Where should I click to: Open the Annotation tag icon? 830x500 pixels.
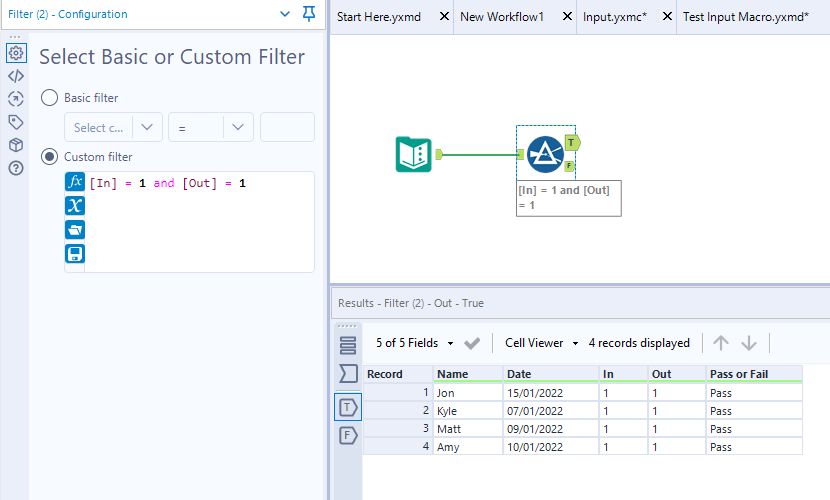16,122
